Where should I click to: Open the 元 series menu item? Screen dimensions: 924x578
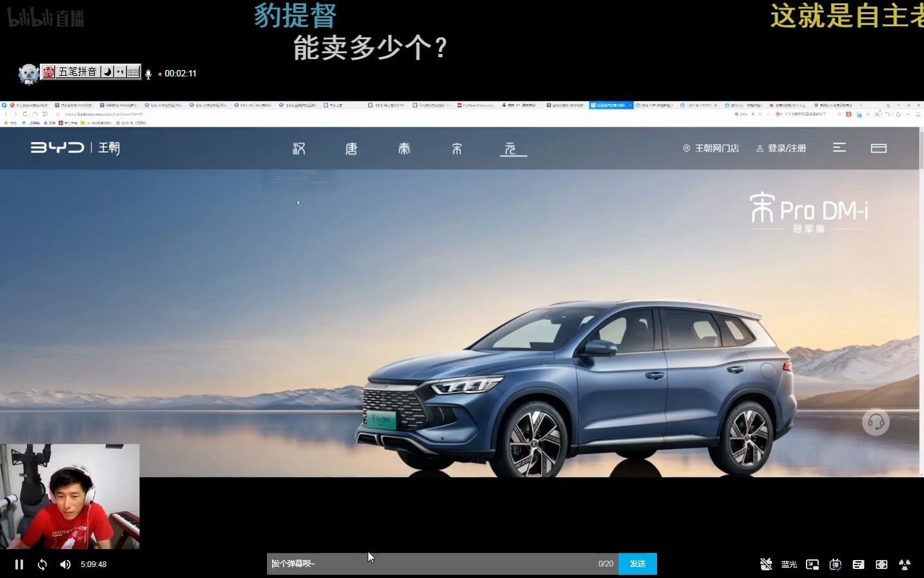510,148
